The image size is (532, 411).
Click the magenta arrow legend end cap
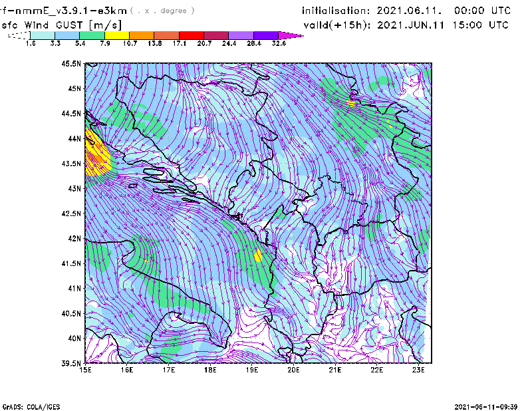click(291, 35)
